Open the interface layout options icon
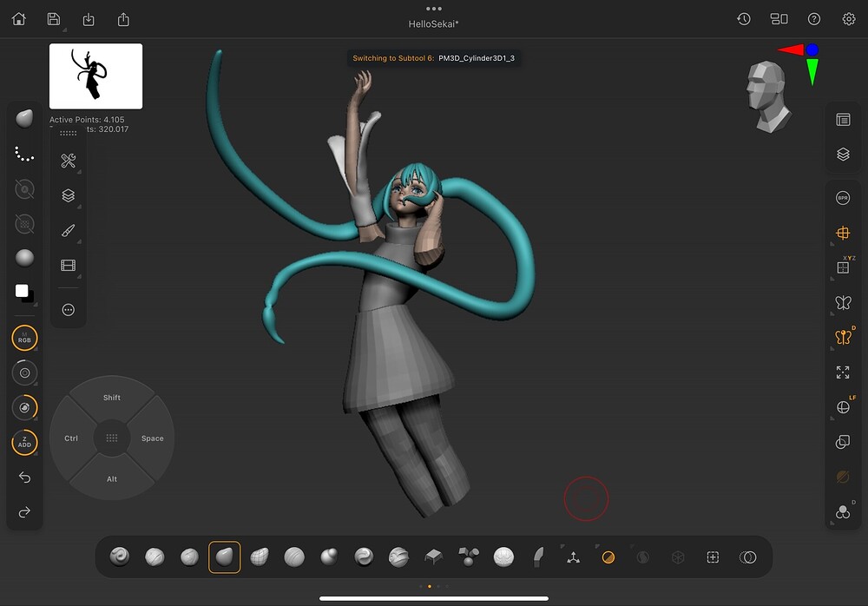The height and width of the screenshot is (606, 868). 779,19
